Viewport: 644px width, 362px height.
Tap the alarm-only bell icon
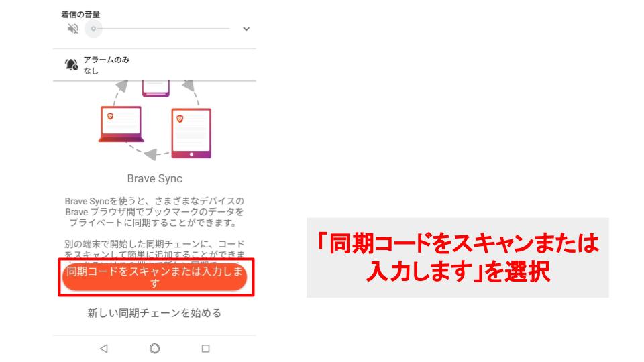[72, 65]
